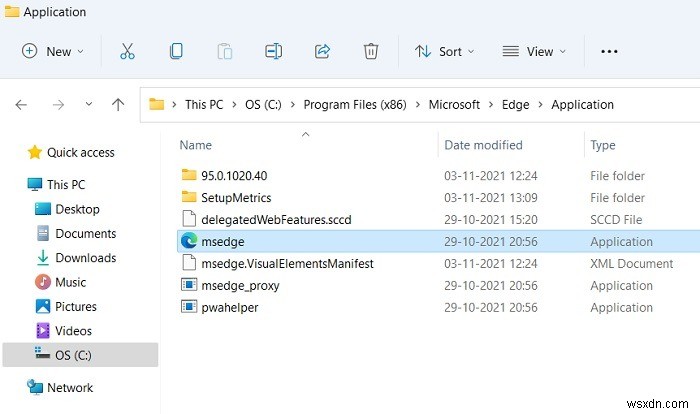Click the Rename icon in toolbar

(273, 51)
